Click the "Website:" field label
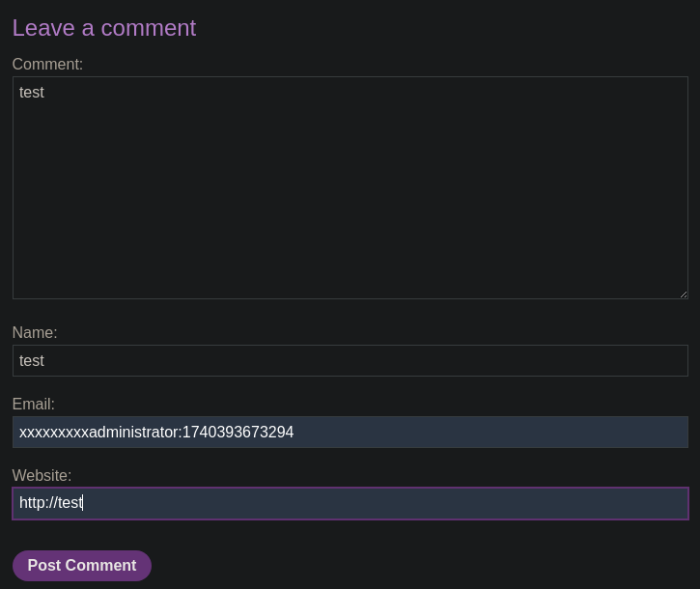Image resolution: width=700 pixels, height=589 pixels. click(x=42, y=476)
